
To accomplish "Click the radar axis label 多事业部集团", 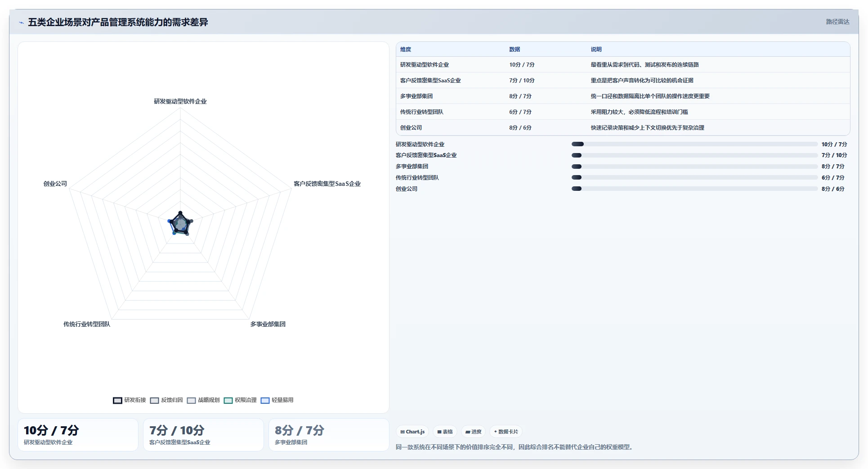I will pyautogui.click(x=268, y=325).
